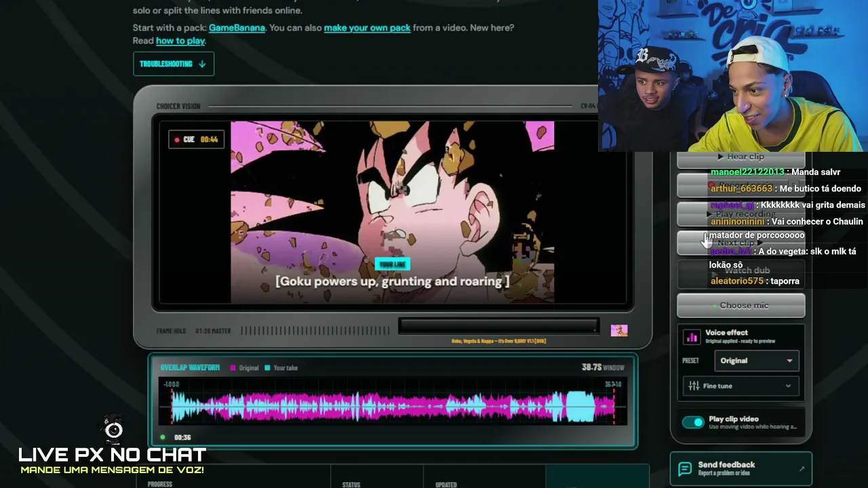
Task: Click the Hear clip button
Action: (x=741, y=157)
